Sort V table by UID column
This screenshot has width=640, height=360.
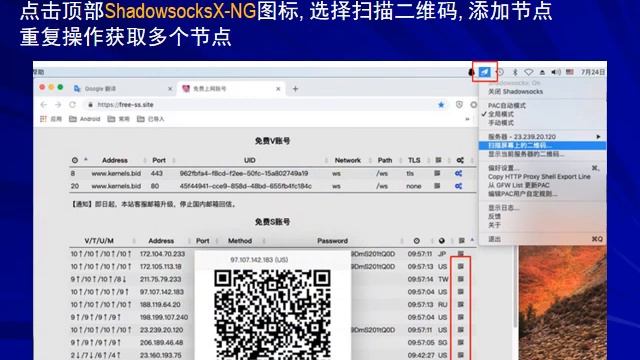coord(249,160)
